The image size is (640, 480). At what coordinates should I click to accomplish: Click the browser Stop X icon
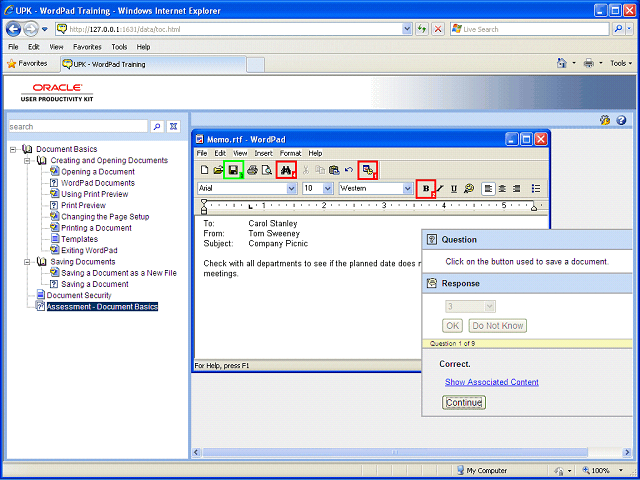tap(438, 29)
